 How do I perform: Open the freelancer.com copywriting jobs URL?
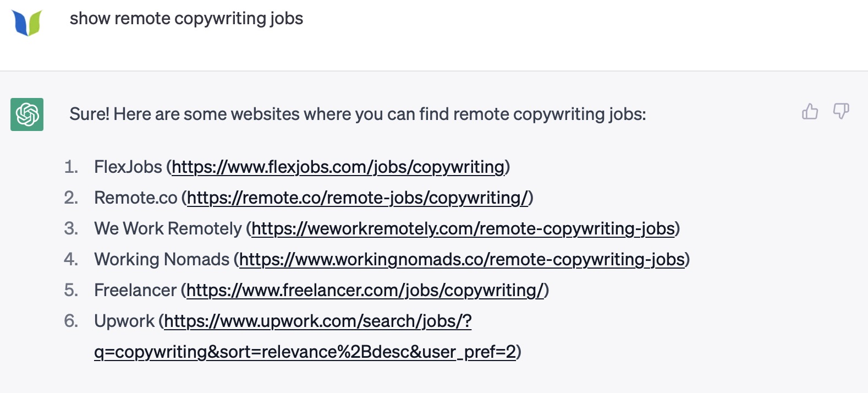pyautogui.click(x=365, y=290)
